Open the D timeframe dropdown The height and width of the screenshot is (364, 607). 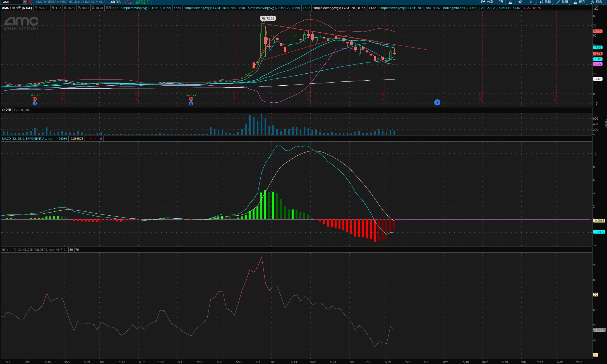pos(531,2)
